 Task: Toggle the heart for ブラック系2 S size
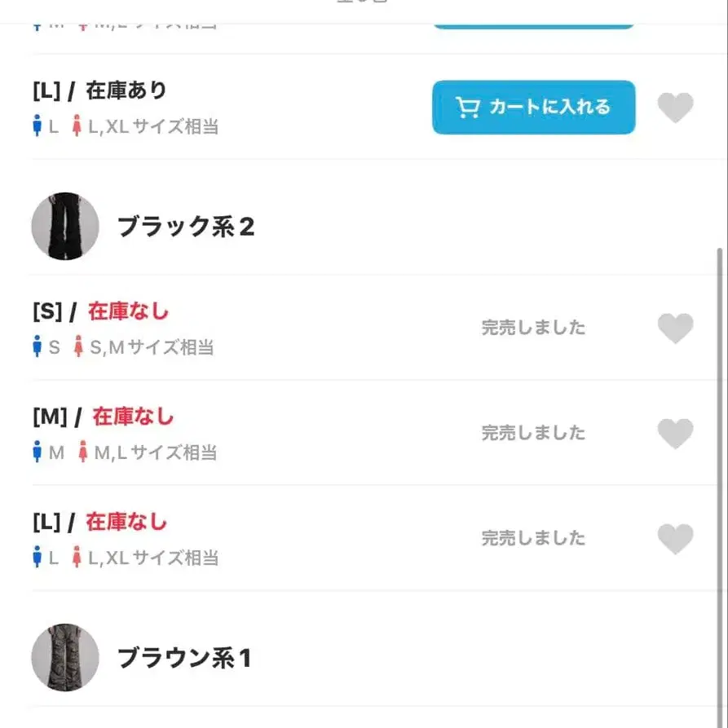click(675, 329)
